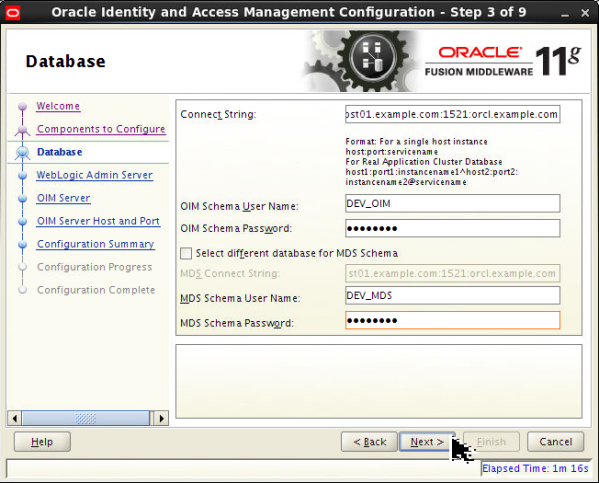599x483 pixels.
Task: Go back with the Back button
Action: coord(369,442)
